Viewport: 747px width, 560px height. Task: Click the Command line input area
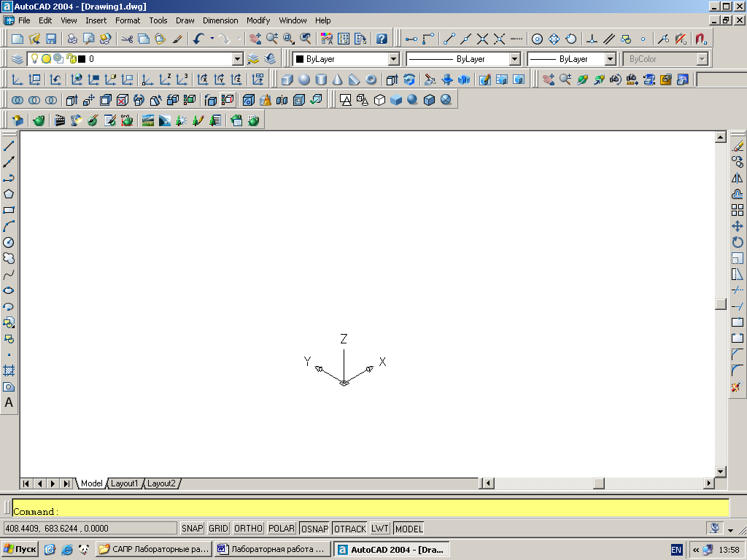point(371,507)
